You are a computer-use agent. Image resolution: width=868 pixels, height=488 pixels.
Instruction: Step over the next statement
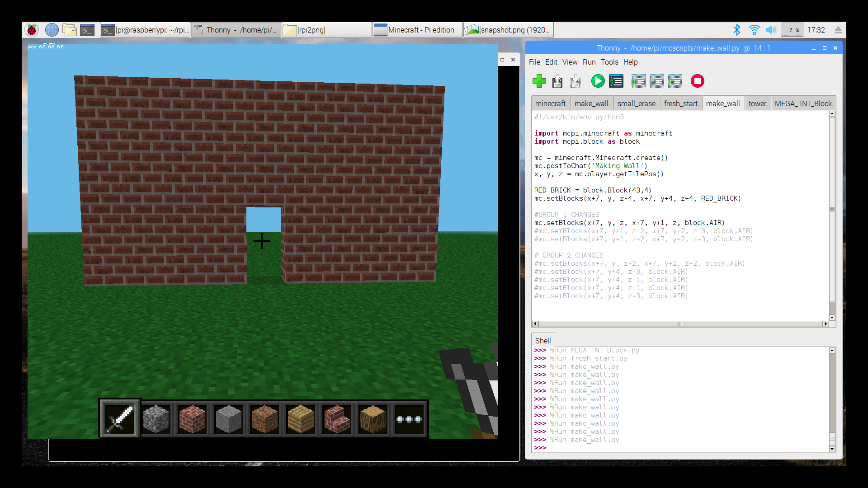pyautogui.click(x=638, y=81)
